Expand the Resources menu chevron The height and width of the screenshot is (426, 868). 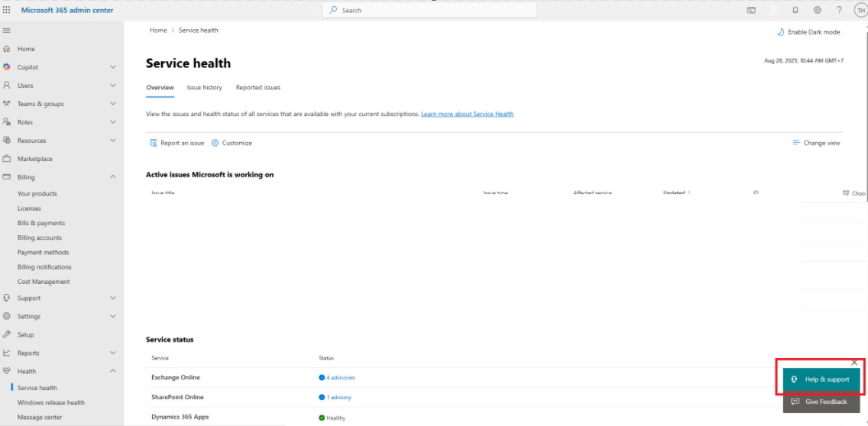(113, 140)
